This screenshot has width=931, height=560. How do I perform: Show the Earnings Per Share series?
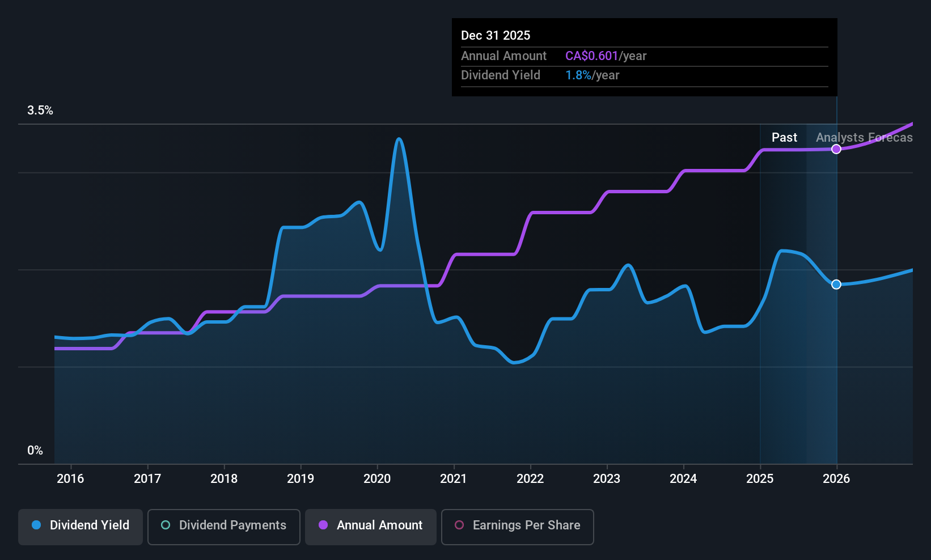[517, 527]
